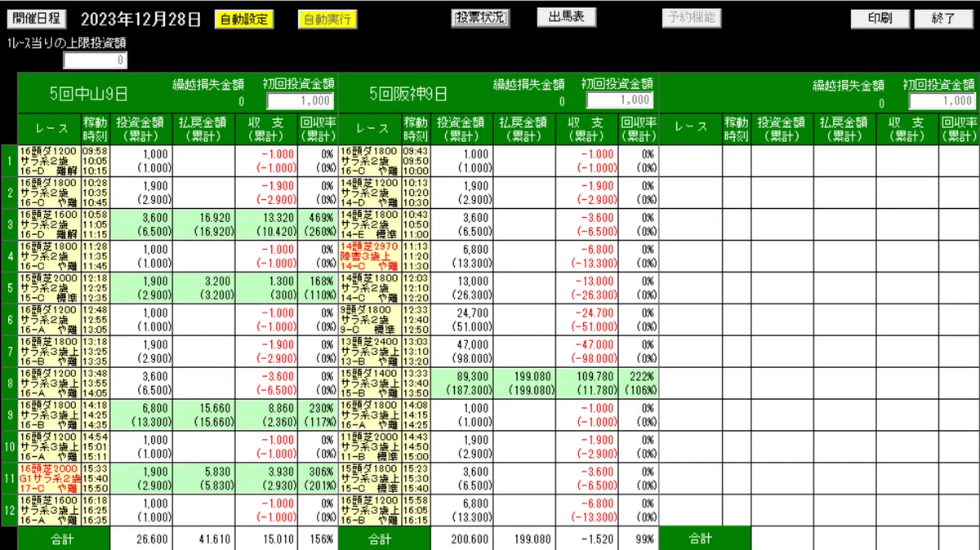
Task: Click the 09:58 time cell in Nakayama race 1
Action: [95, 151]
